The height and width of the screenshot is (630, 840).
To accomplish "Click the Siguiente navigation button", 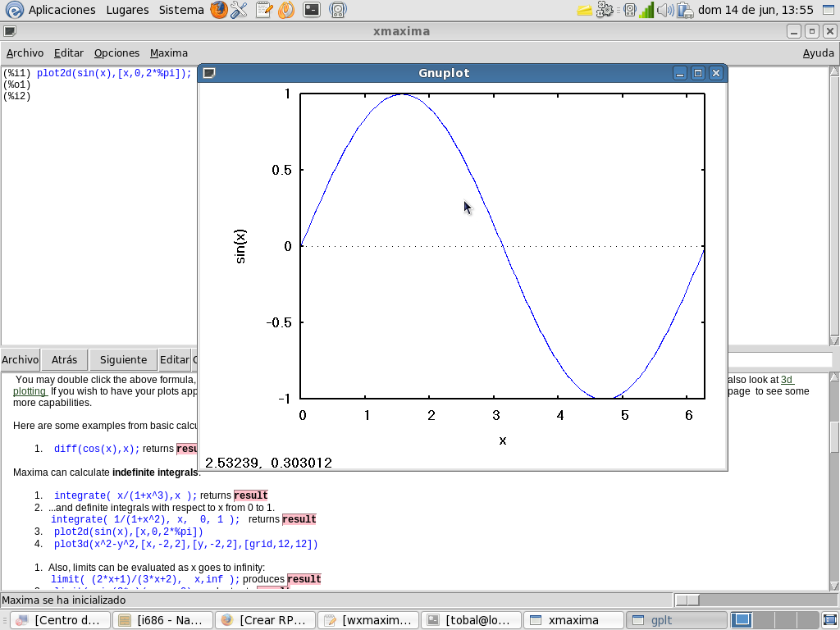I will [122, 359].
